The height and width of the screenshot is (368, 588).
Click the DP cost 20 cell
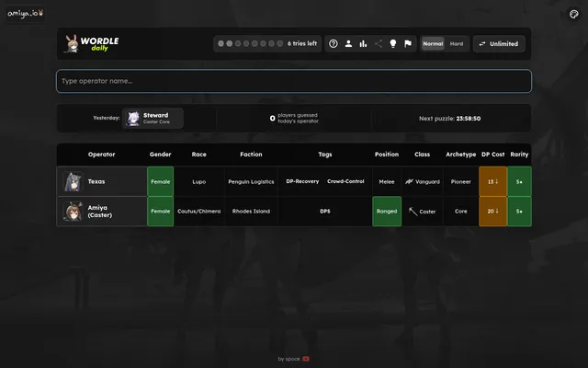(x=492, y=211)
